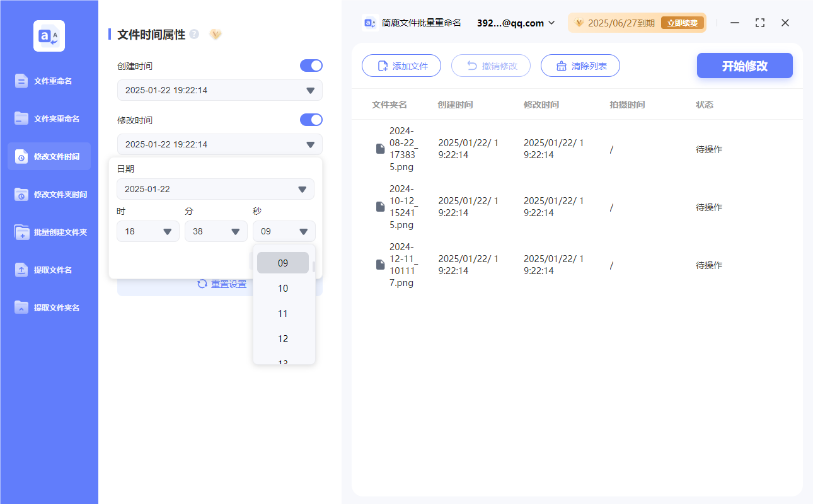Viewport: 813px width, 504px height.
Task: Disable the 修改时间 switch
Action: tap(311, 120)
